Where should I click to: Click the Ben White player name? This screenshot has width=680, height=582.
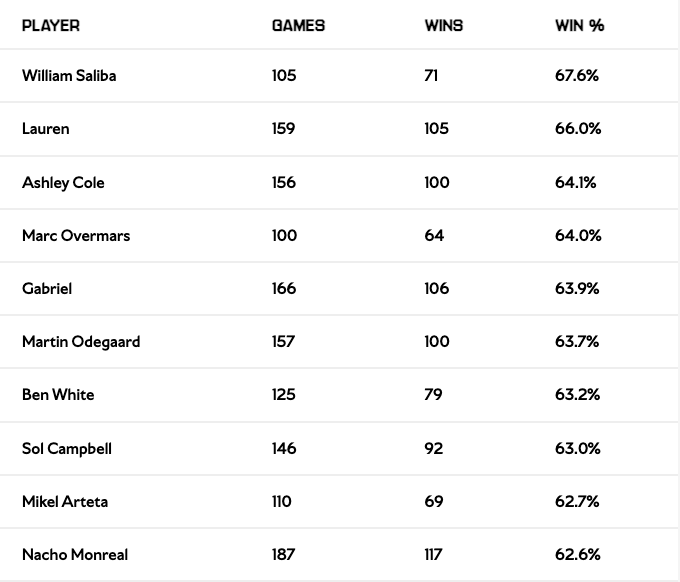[x=58, y=395]
